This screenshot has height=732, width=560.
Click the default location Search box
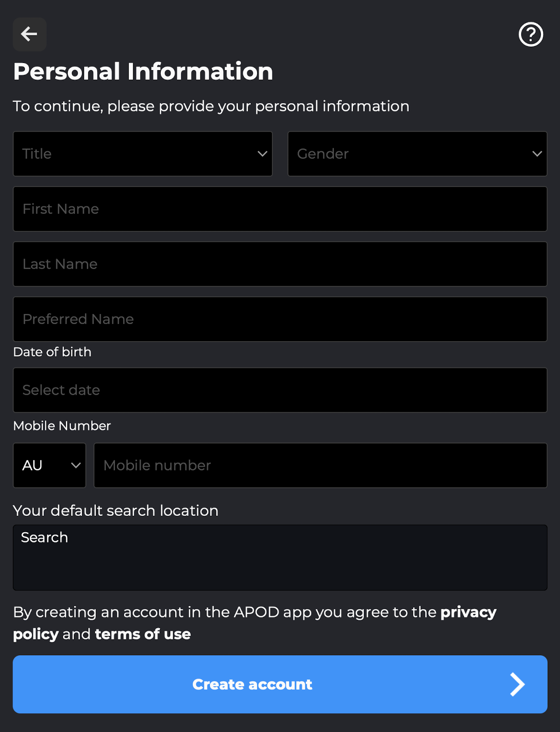click(280, 557)
